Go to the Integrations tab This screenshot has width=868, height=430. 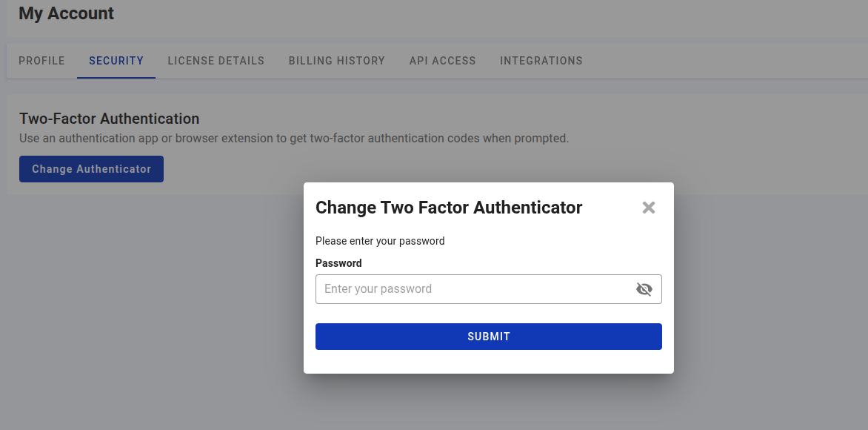(541, 61)
